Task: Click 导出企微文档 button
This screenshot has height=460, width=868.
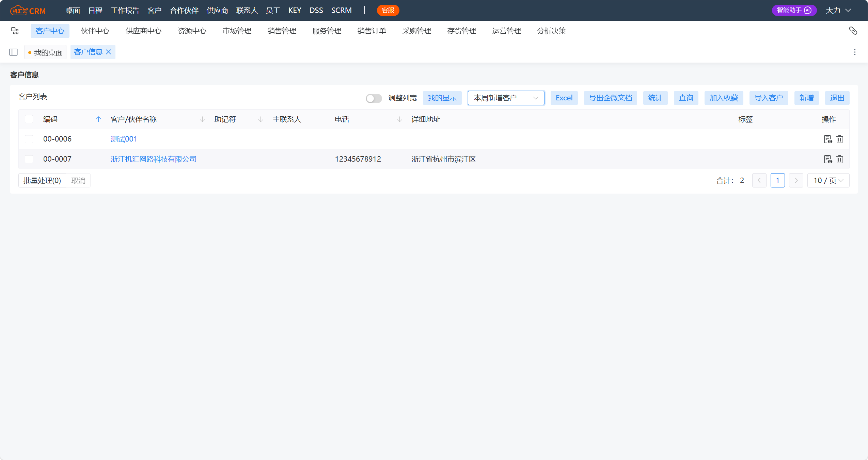Action: [x=611, y=98]
